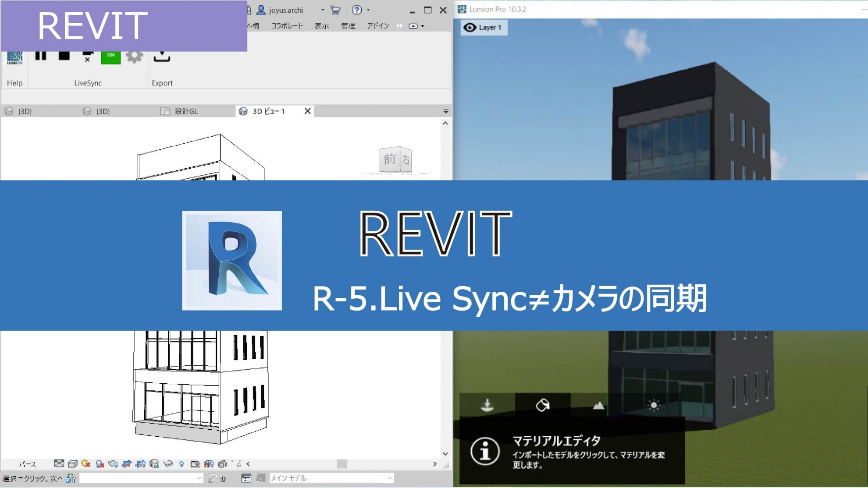Stop the LiveSync session
Viewport: 868px width, 488px height.
click(64, 56)
